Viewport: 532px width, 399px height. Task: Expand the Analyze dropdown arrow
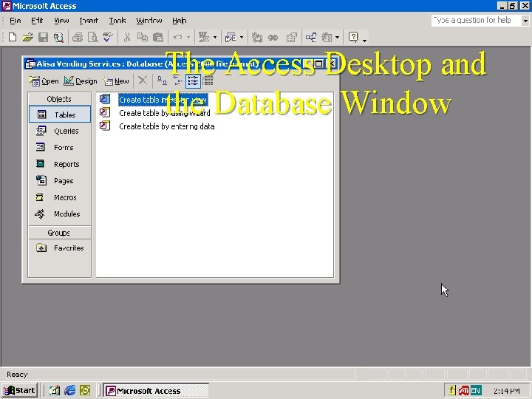point(242,38)
